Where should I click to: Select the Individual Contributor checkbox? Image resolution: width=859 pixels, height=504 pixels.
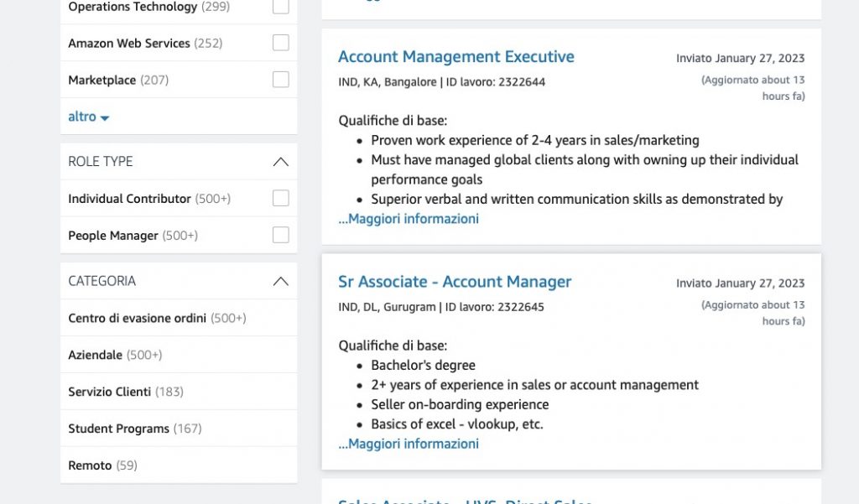pos(281,199)
